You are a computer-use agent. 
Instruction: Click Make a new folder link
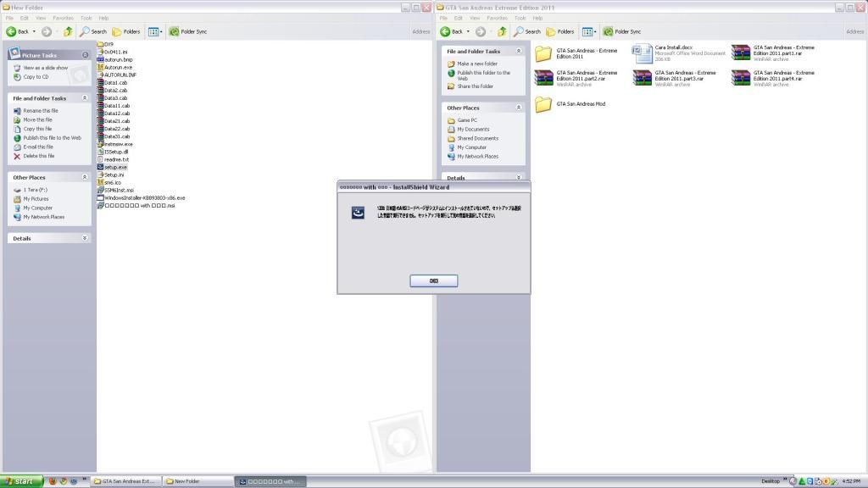477,64
